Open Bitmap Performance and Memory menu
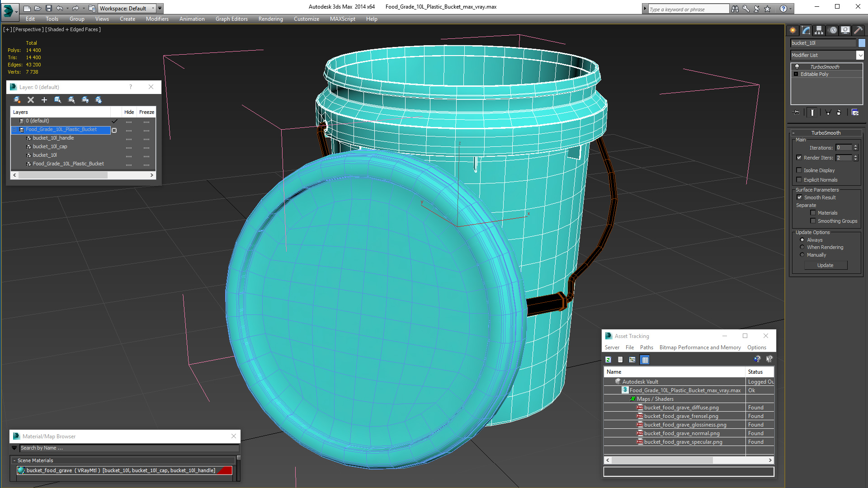The width and height of the screenshot is (868, 488). (x=700, y=347)
